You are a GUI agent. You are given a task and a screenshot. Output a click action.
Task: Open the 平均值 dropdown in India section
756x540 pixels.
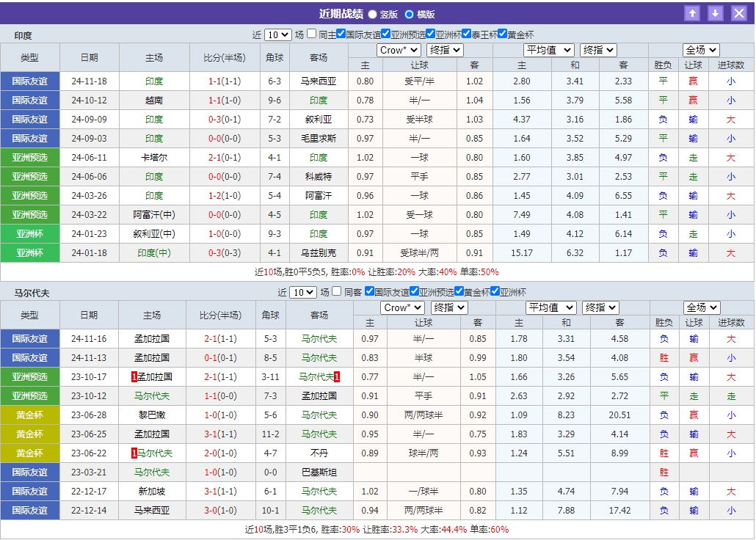(549, 50)
